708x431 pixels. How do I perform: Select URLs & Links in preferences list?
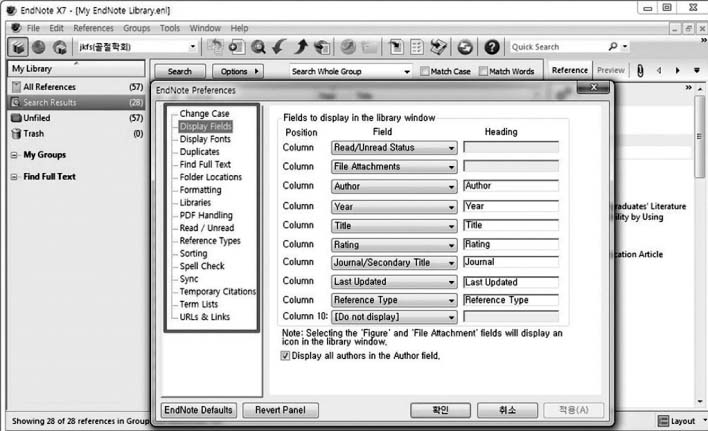(205, 317)
